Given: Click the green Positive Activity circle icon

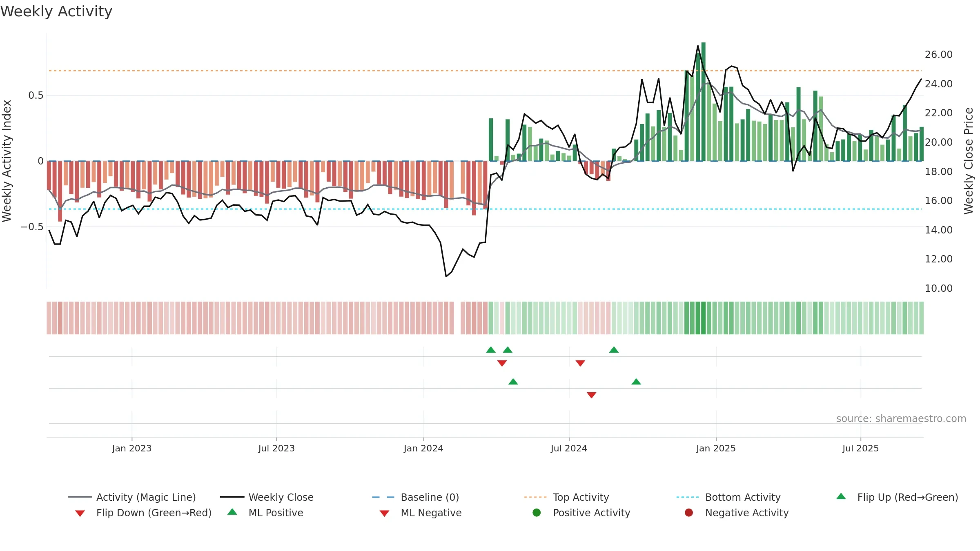Looking at the screenshot, I should coord(537,513).
